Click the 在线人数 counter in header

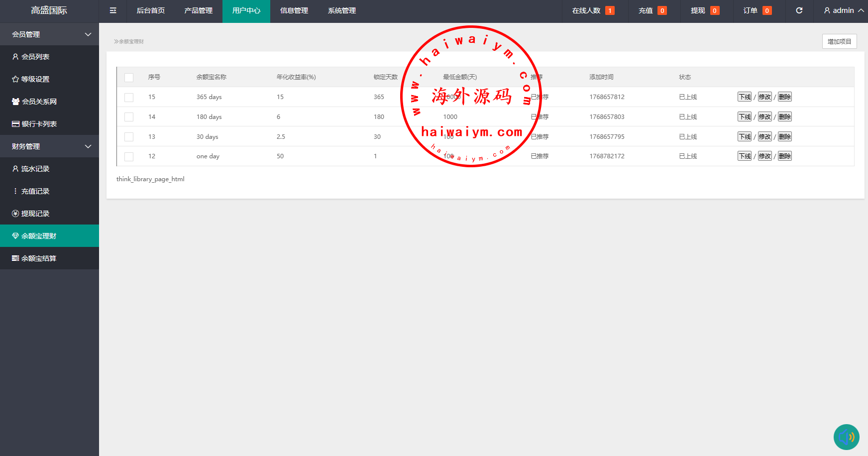click(x=592, y=10)
